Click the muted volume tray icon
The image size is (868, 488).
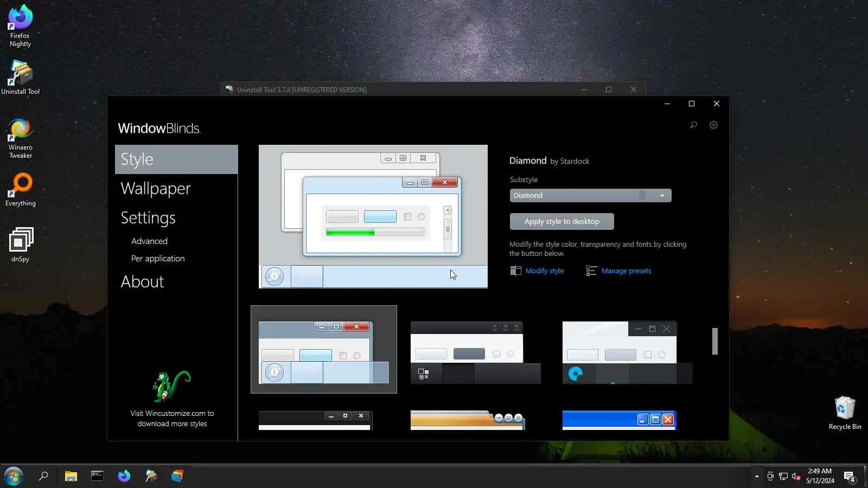[x=796, y=476]
